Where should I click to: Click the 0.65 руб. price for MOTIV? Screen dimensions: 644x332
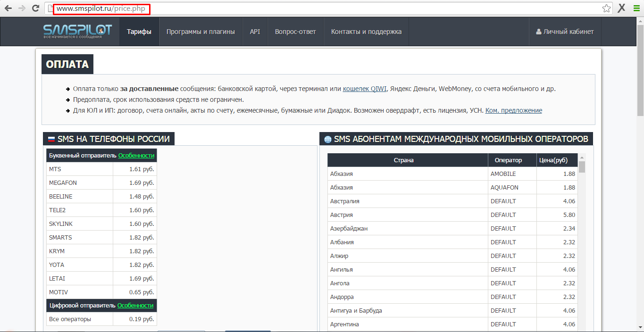click(x=135, y=292)
